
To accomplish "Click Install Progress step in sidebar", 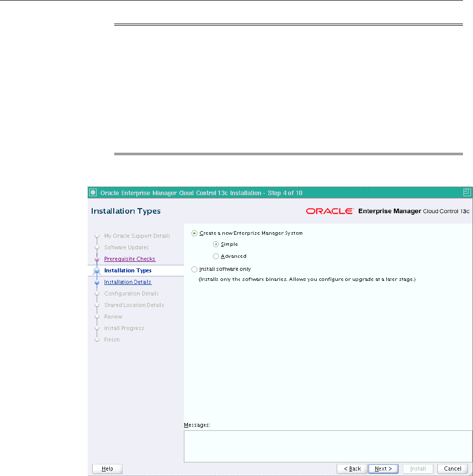I will point(124,328).
